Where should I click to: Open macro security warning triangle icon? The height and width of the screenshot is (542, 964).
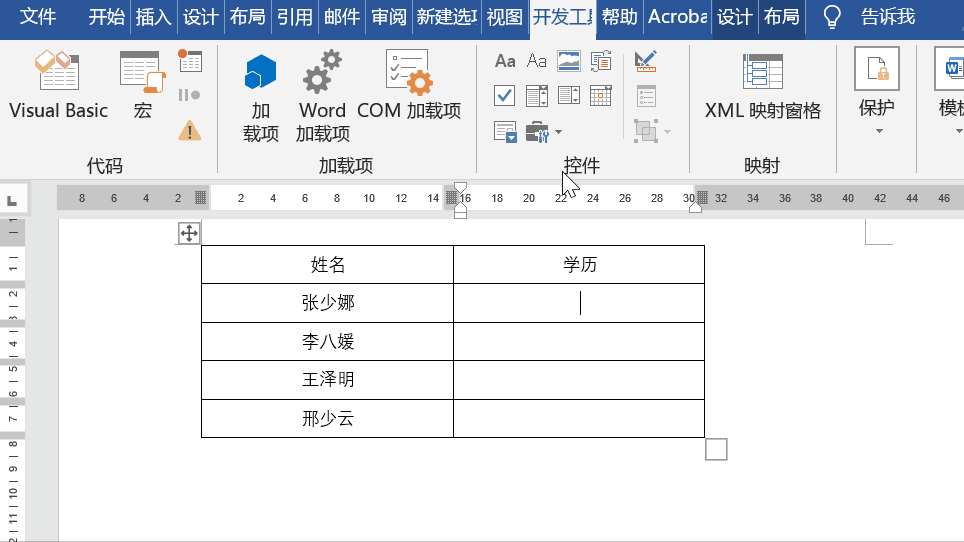tap(189, 130)
